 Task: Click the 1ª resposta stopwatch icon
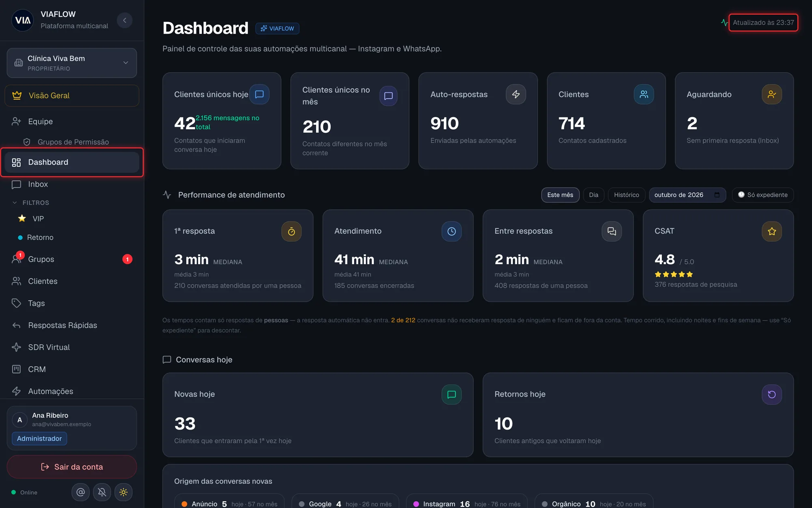[292, 232]
